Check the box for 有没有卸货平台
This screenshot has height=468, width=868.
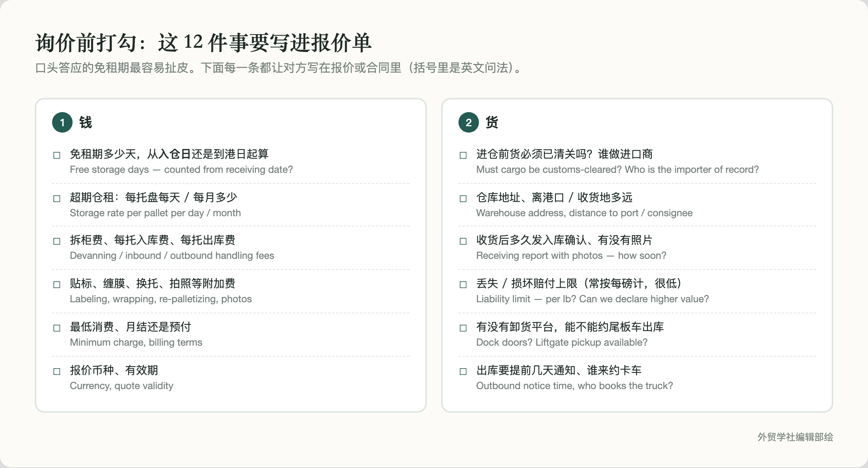click(x=463, y=328)
